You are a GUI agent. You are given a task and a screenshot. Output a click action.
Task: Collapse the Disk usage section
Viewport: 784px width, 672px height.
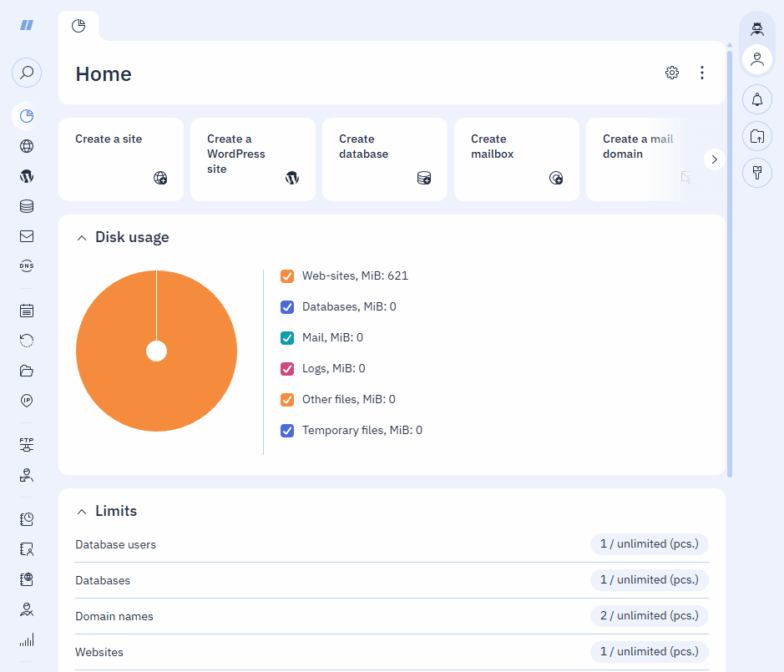click(82, 238)
